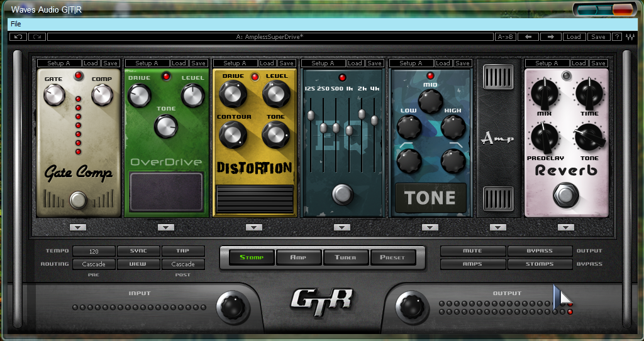Image resolution: width=644 pixels, height=341 pixels.
Task: Click the PREDELAY knob on Reverb pedal
Action: (544, 138)
